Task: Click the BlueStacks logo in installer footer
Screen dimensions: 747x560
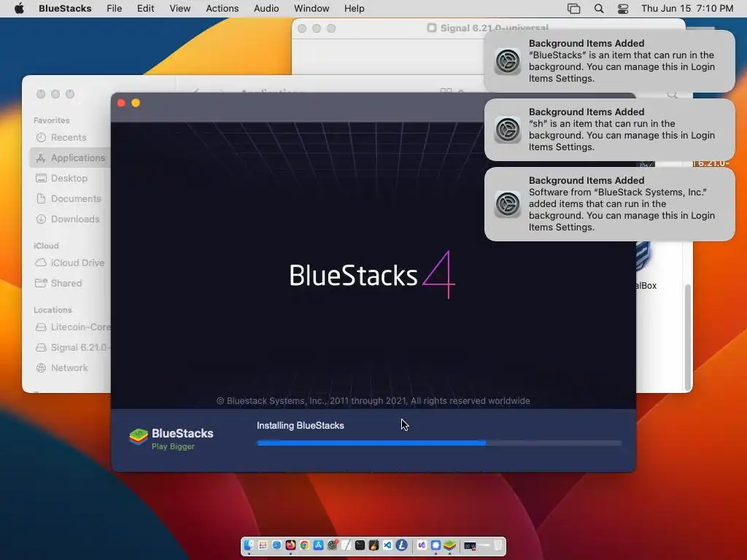Action: click(138, 437)
